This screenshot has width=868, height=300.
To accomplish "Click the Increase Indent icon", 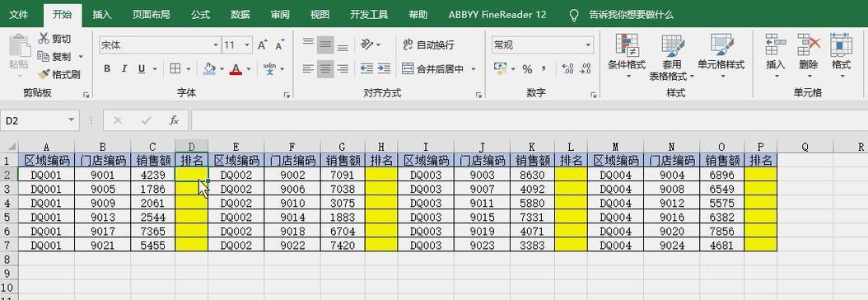I will pyautogui.click(x=385, y=69).
